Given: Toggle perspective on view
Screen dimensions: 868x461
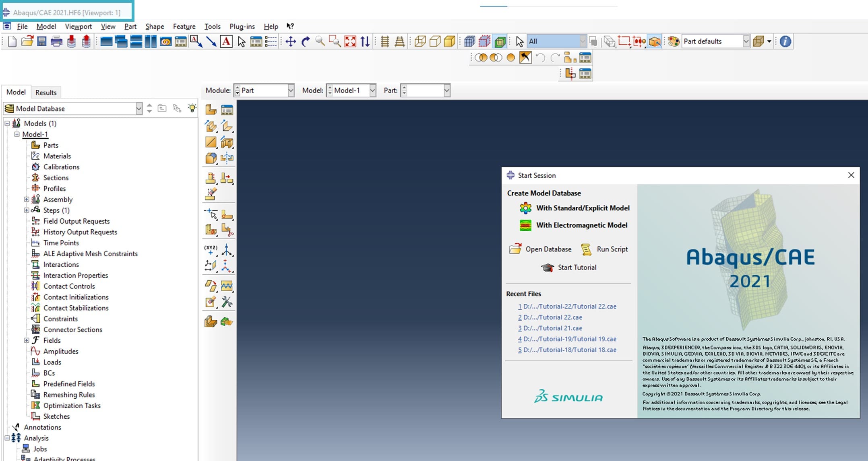Looking at the screenshot, I should 399,41.
